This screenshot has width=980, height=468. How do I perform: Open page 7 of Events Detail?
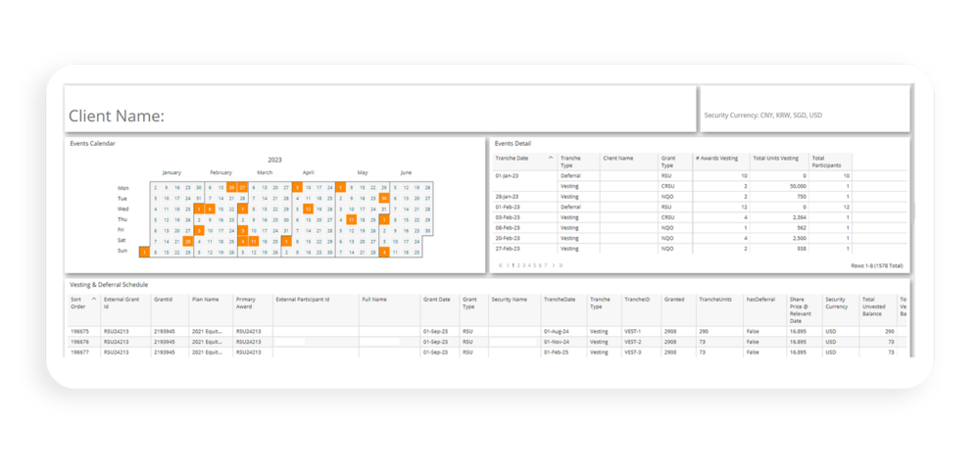coord(545,265)
